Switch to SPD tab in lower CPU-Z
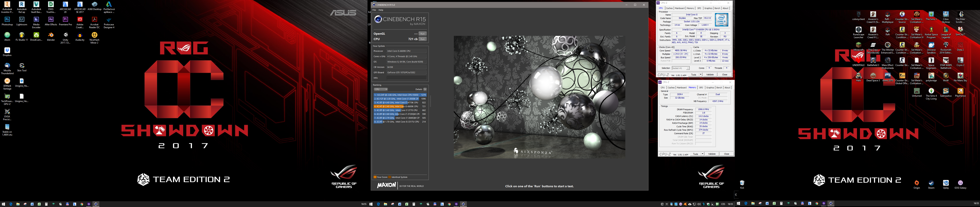 coord(701,88)
